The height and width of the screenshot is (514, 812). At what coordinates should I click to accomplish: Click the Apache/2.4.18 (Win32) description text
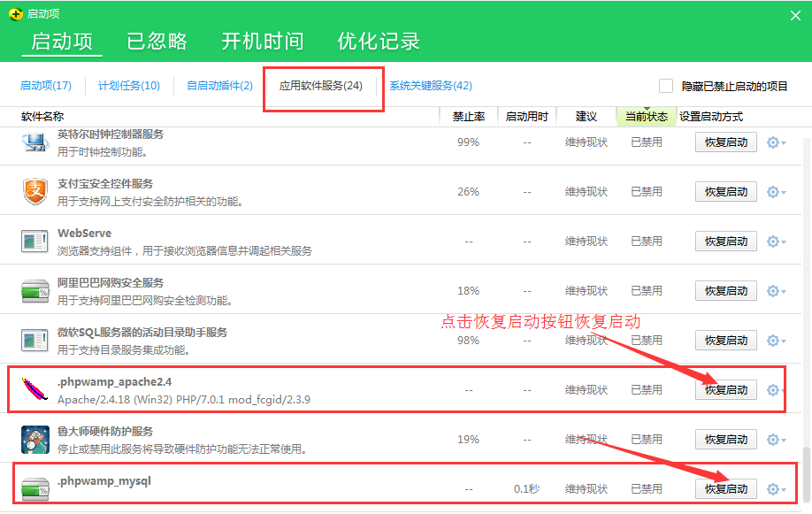[x=184, y=400]
